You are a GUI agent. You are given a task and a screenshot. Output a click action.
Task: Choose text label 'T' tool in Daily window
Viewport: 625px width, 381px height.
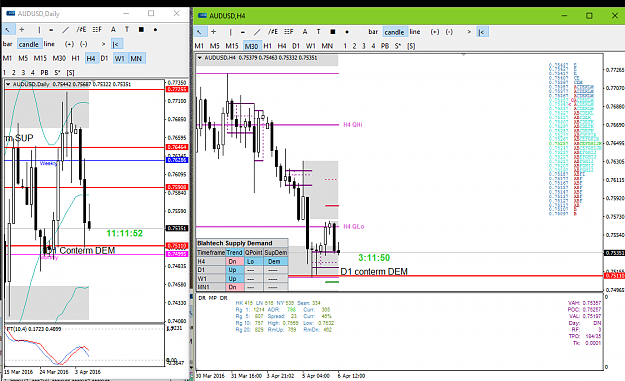(127, 29)
